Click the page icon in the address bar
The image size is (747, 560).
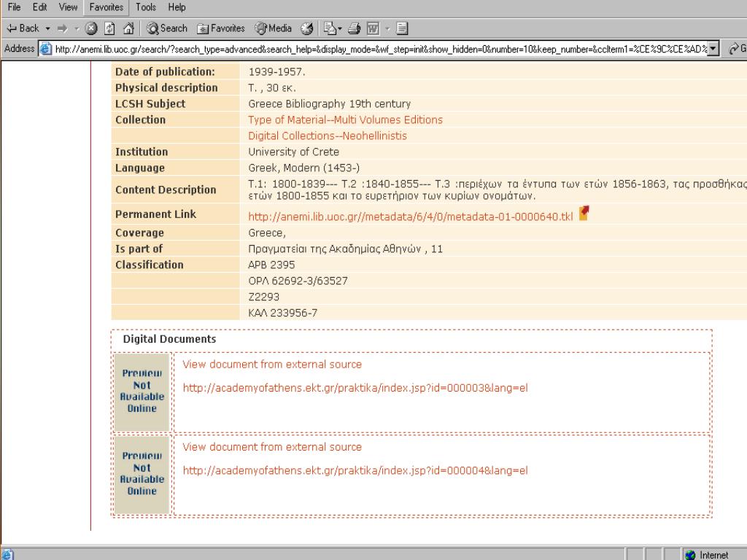(46, 49)
